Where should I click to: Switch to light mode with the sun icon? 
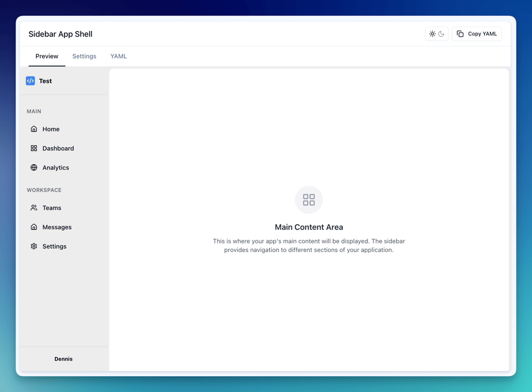(432, 34)
